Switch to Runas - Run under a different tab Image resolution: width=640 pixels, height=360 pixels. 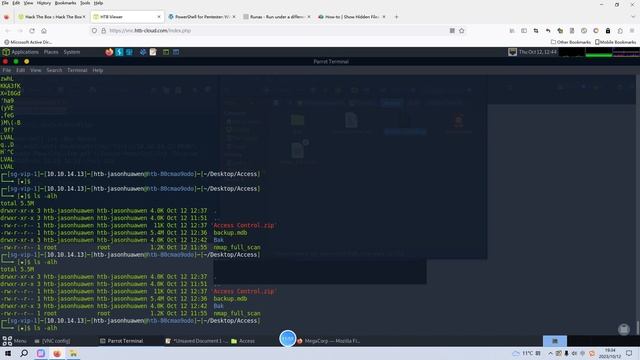pyautogui.click(x=277, y=17)
